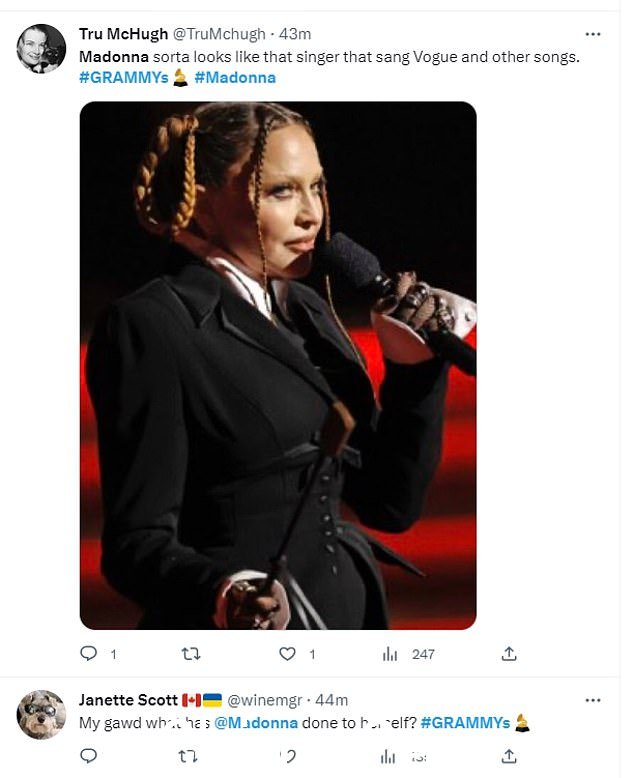The height and width of the screenshot is (778, 634).
Task: Like Tru McHugh's tweet
Action: click(287, 654)
